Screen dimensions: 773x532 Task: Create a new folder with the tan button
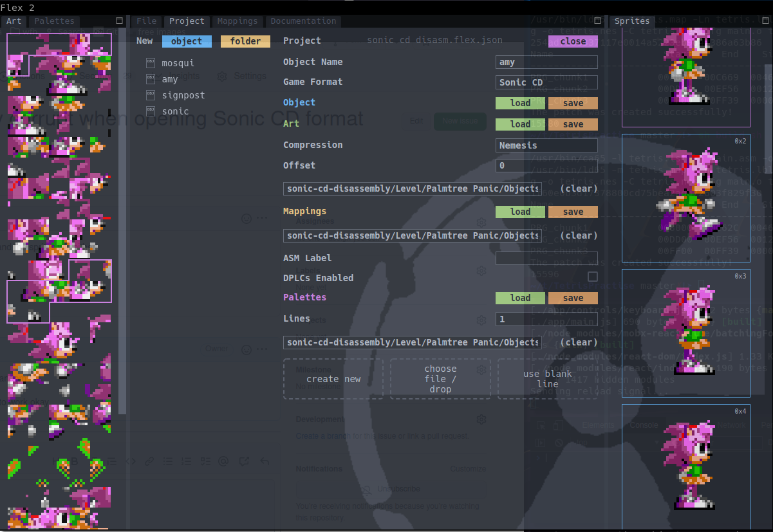point(245,41)
